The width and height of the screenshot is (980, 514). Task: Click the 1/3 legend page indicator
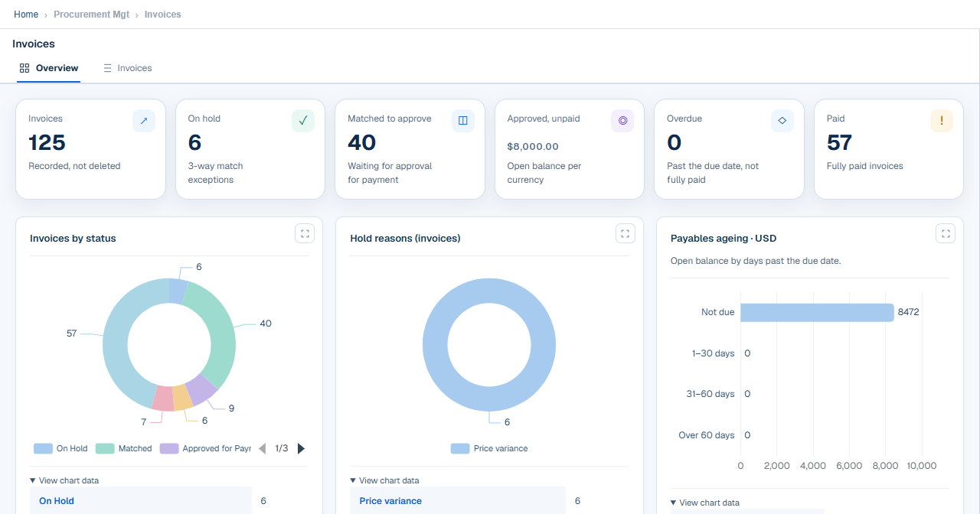click(x=282, y=448)
